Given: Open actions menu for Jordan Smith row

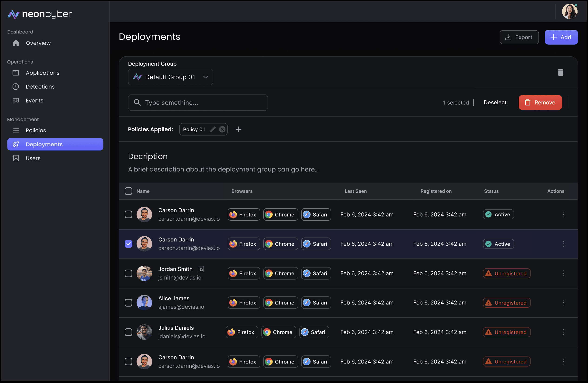Looking at the screenshot, I should pyautogui.click(x=564, y=274).
